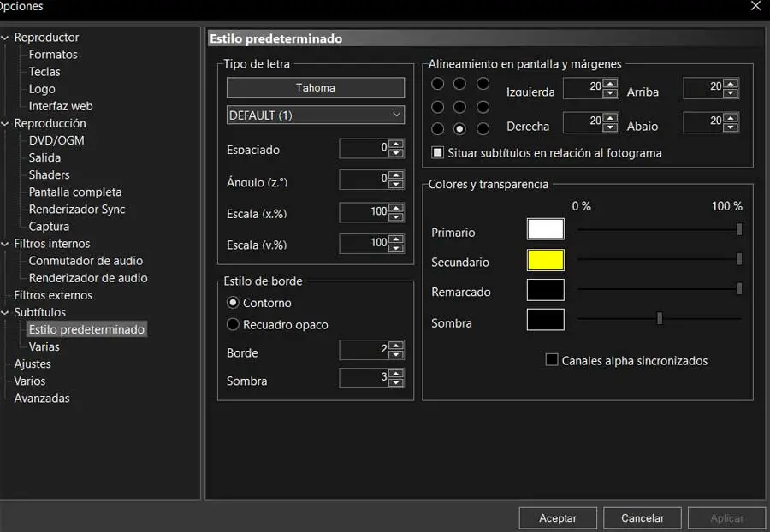
Task: Pick the yellow Secundario color swatch
Action: [x=545, y=260]
